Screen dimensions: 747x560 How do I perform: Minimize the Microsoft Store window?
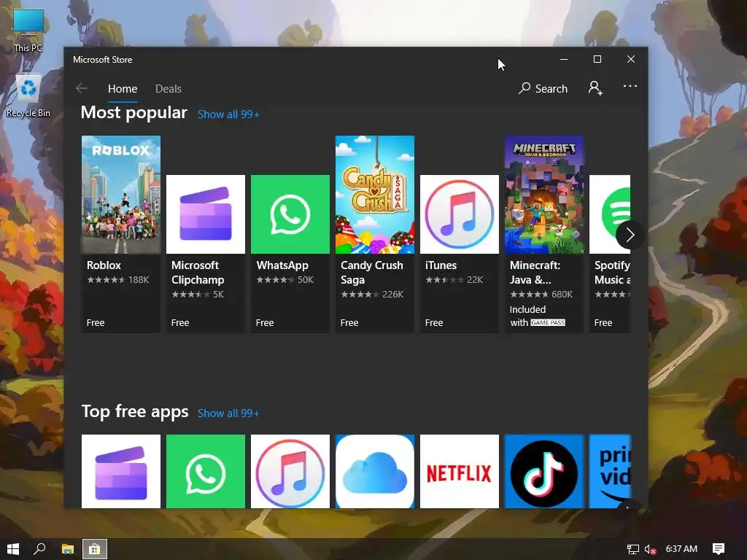564,59
